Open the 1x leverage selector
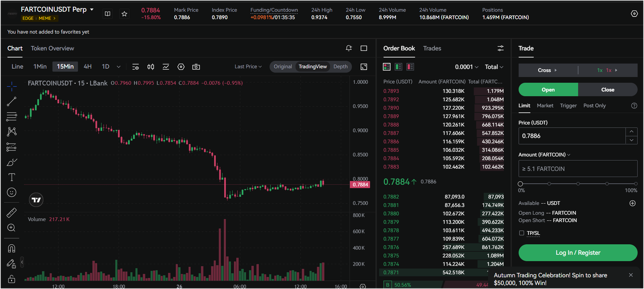The image size is (644, 289). (608, 70)
